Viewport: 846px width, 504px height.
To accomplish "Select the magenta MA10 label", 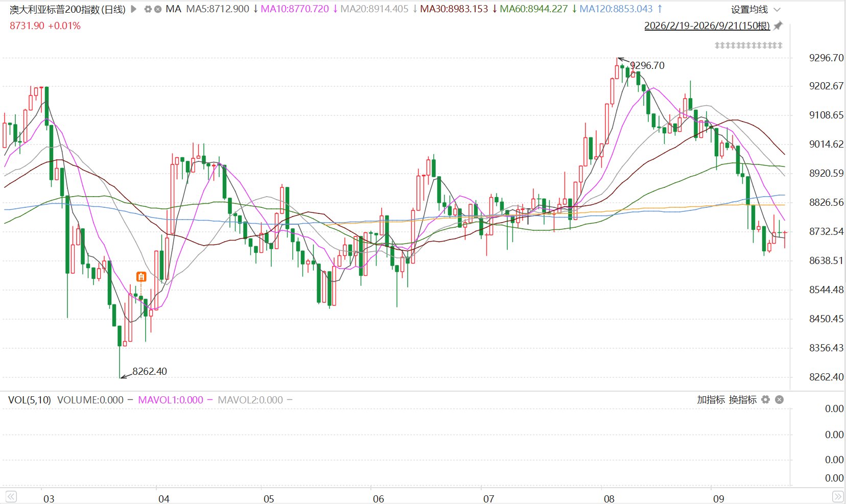I will pyautogui.click(x=295, y=9).
